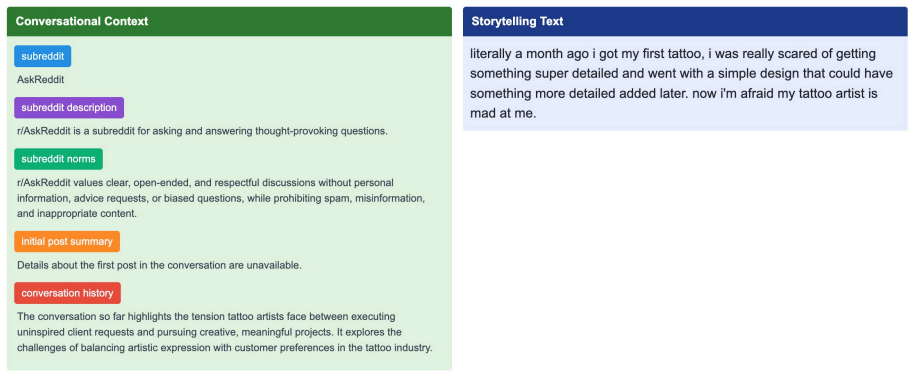Click the storytelling text paragraph body

(674, 83)
